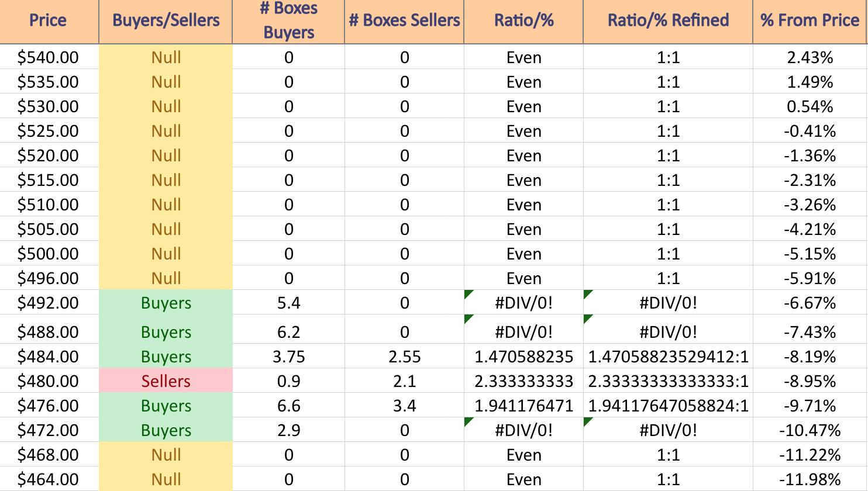Select the Null cell in the $540.00 row
The image size is (868, 491).
pos(166,57)
